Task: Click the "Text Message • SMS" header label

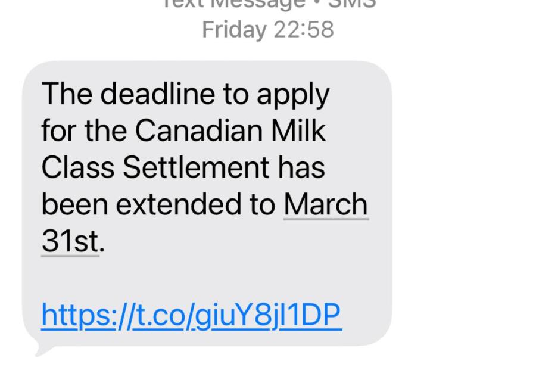Action: pyautogui.click(x=267, y=5)
